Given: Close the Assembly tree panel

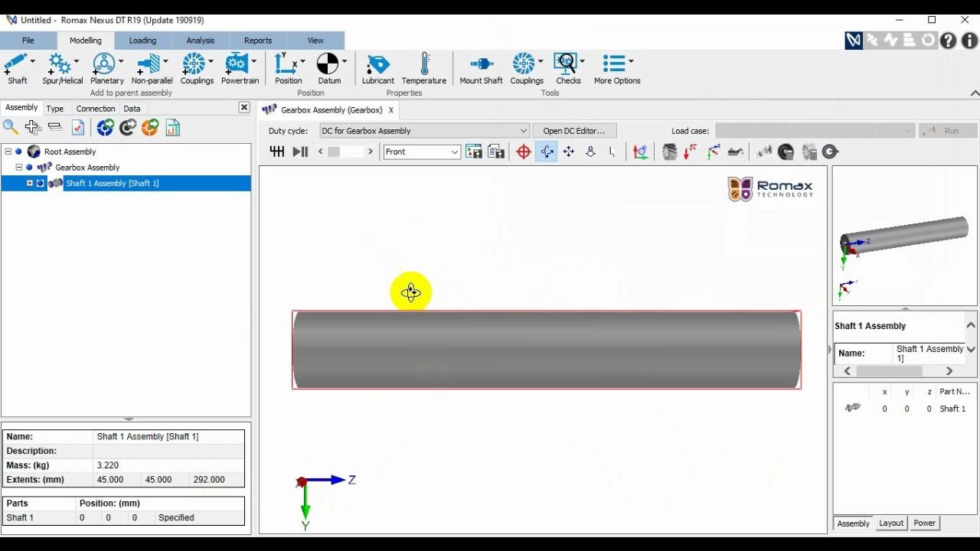Looking at the screenshot, I should 244,108.
